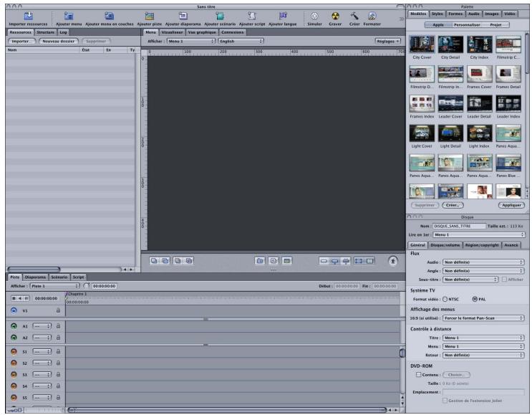The height and width of the screenshot is (415, 532).
Task: Switch to the Visualiseur tab
Action: 172,32
